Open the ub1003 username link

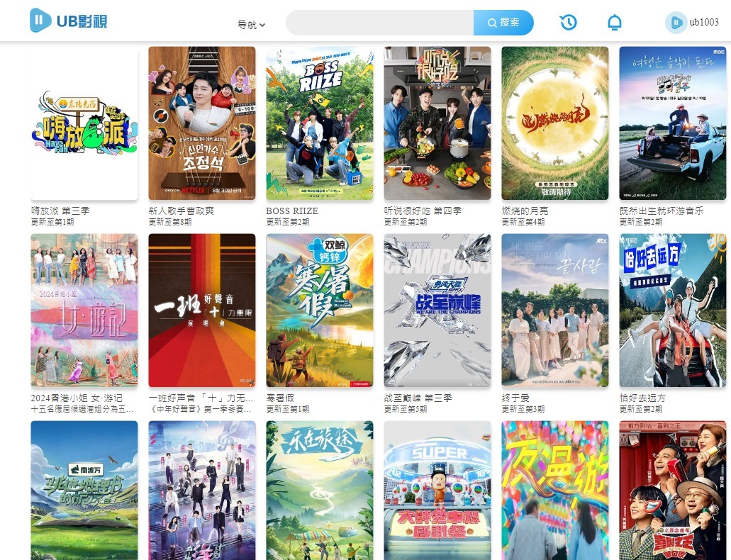[704, 22]
